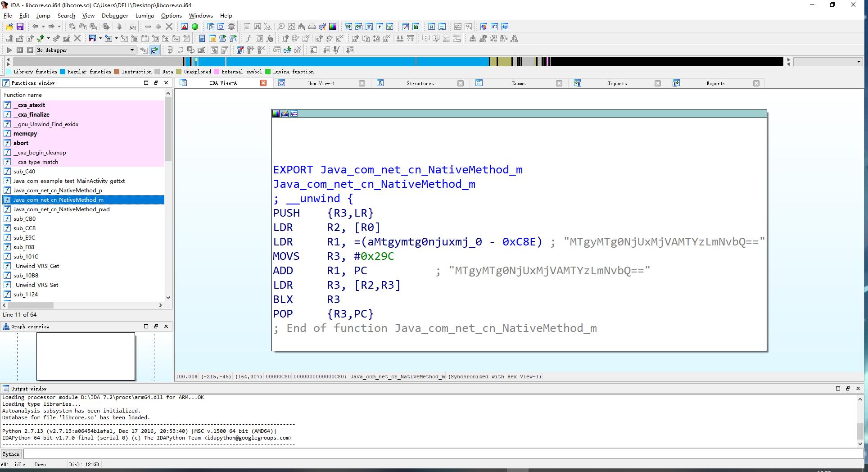The width and height of the screenshot is (868, 472).
Task: Open the Options menu
Action: (172, 15)
